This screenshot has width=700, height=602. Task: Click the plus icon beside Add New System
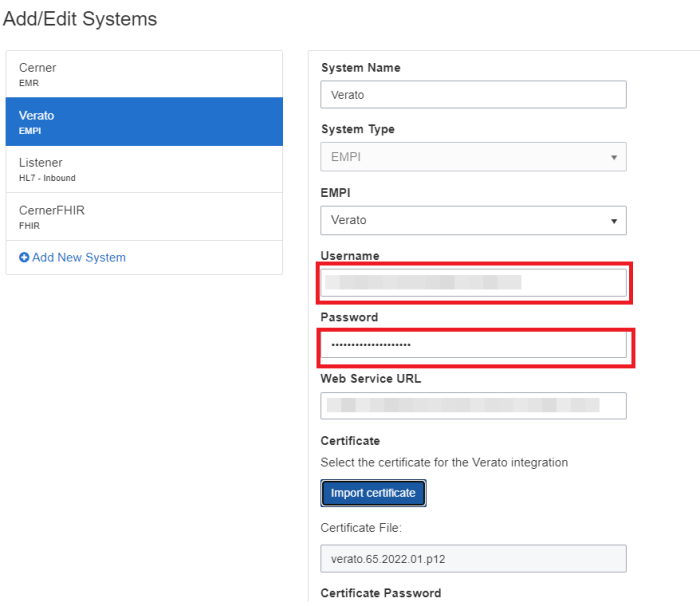coord(24,258)
